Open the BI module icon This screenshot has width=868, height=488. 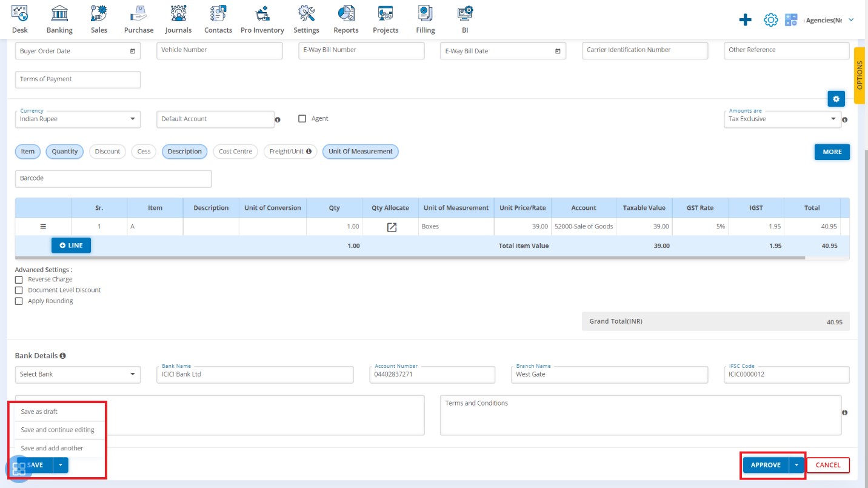(465, 13)
